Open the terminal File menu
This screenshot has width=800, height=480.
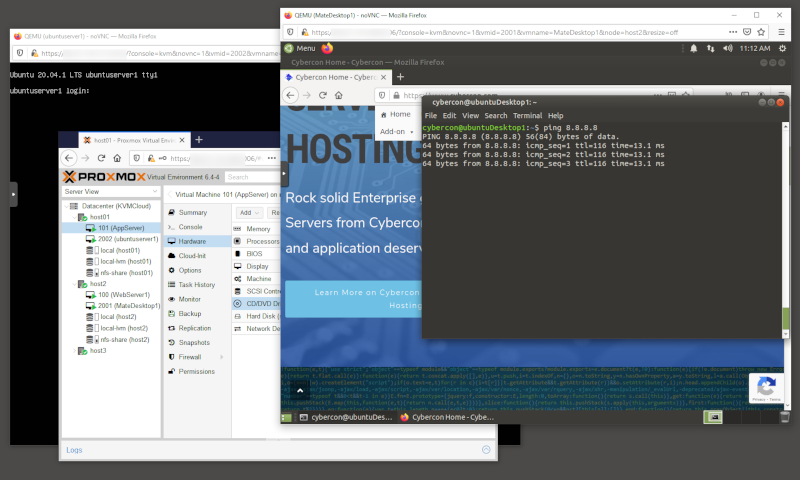[x=431, y=116]
